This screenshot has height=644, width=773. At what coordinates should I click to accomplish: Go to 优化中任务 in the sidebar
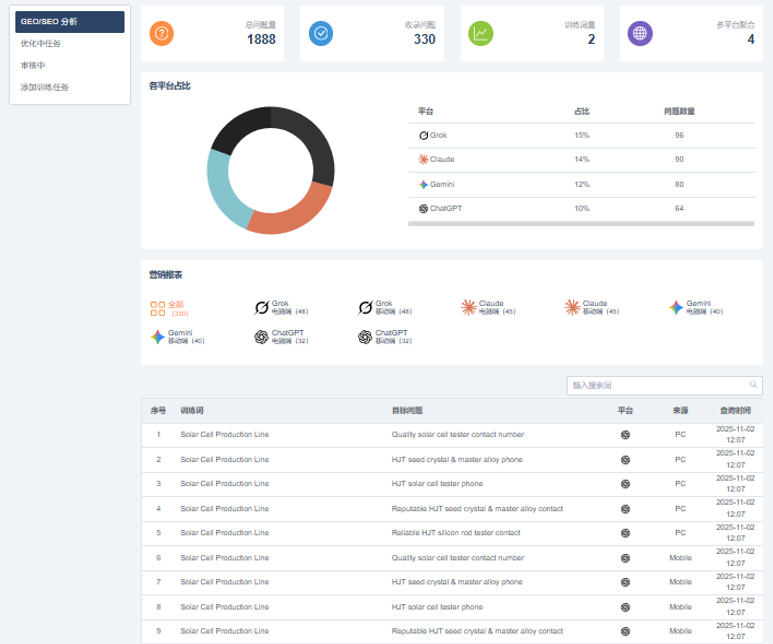click(41, 43)
